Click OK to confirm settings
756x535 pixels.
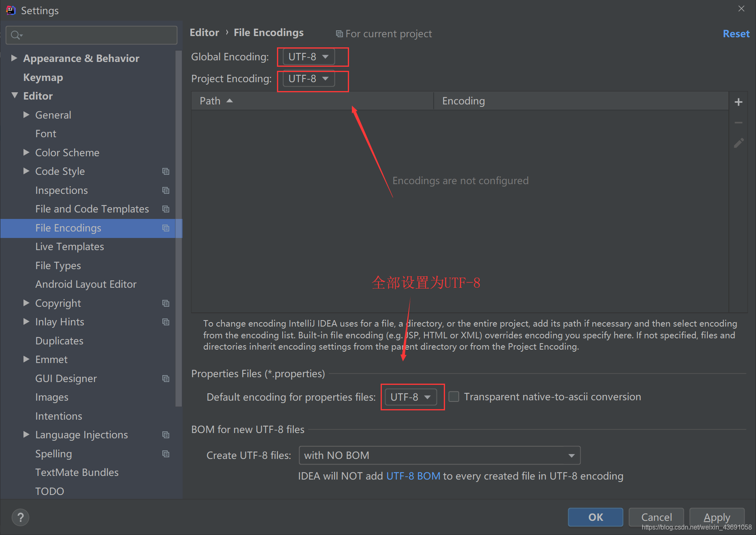[x=595, y=517]
